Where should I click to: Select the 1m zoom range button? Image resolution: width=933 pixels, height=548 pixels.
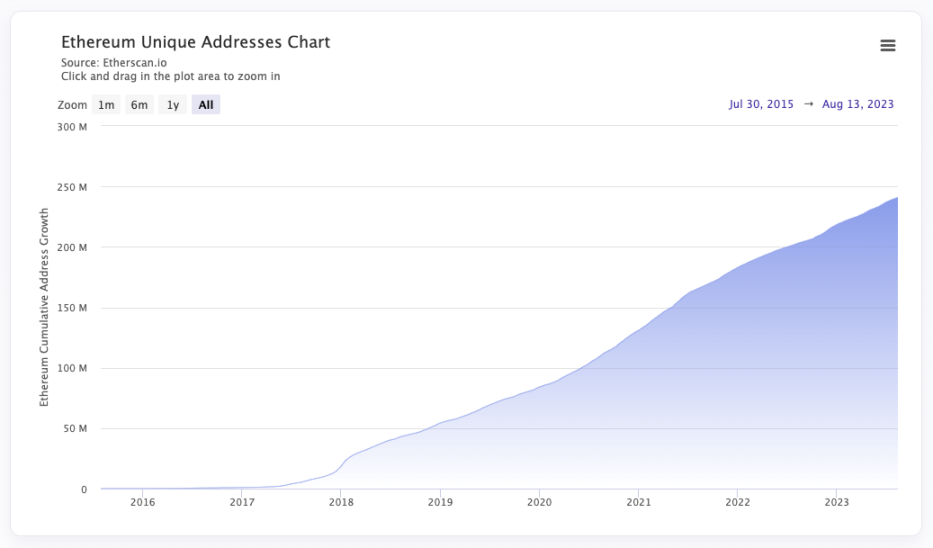point(106,105)
